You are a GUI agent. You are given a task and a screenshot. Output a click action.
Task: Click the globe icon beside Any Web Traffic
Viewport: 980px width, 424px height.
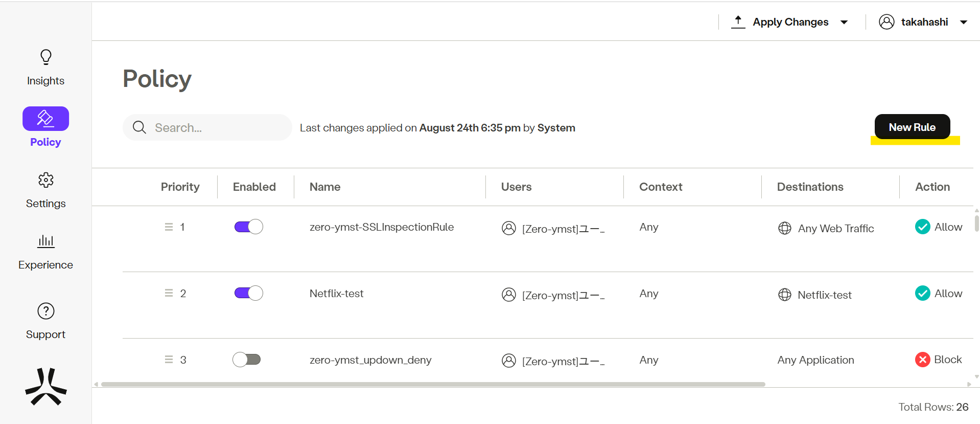784,228
